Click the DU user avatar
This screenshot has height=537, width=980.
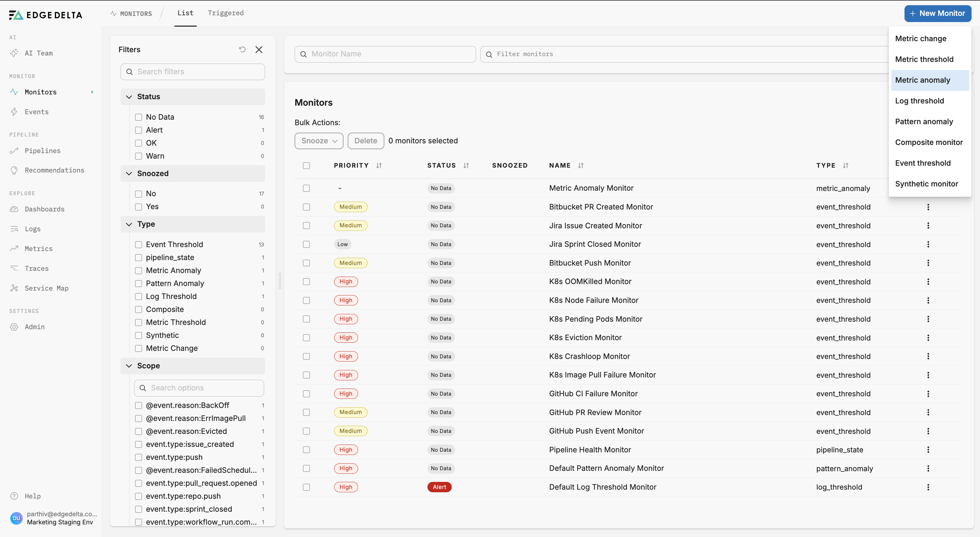coord(16,518)
